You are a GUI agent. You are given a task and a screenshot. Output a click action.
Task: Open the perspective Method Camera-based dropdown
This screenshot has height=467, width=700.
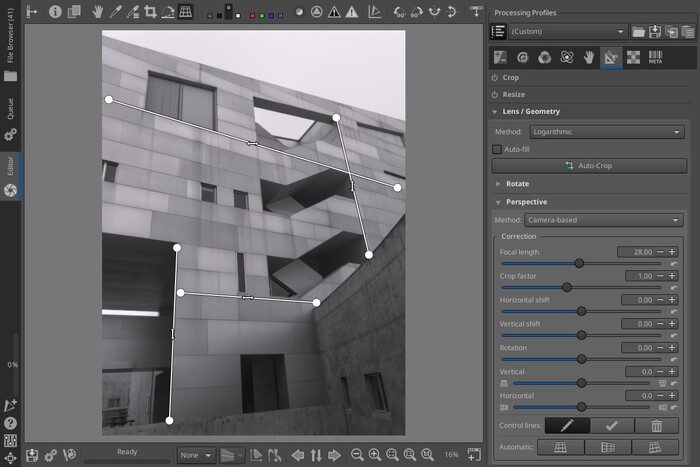[x=602, y=220]
